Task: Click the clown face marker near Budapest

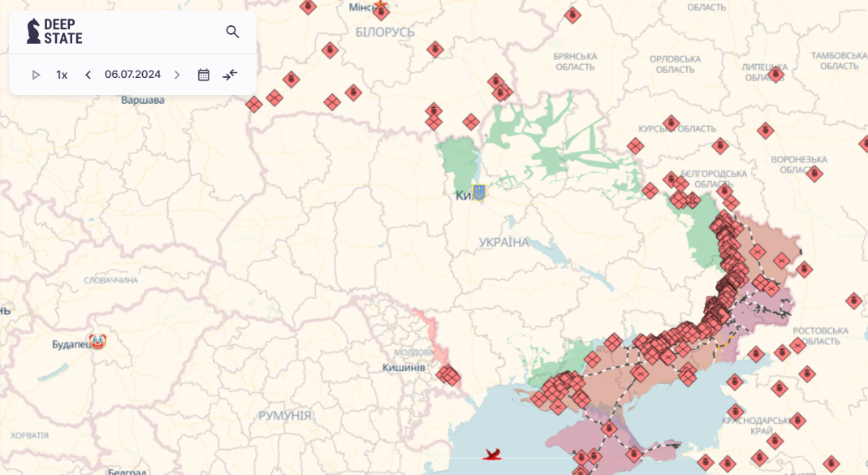Action: [98, 342]
